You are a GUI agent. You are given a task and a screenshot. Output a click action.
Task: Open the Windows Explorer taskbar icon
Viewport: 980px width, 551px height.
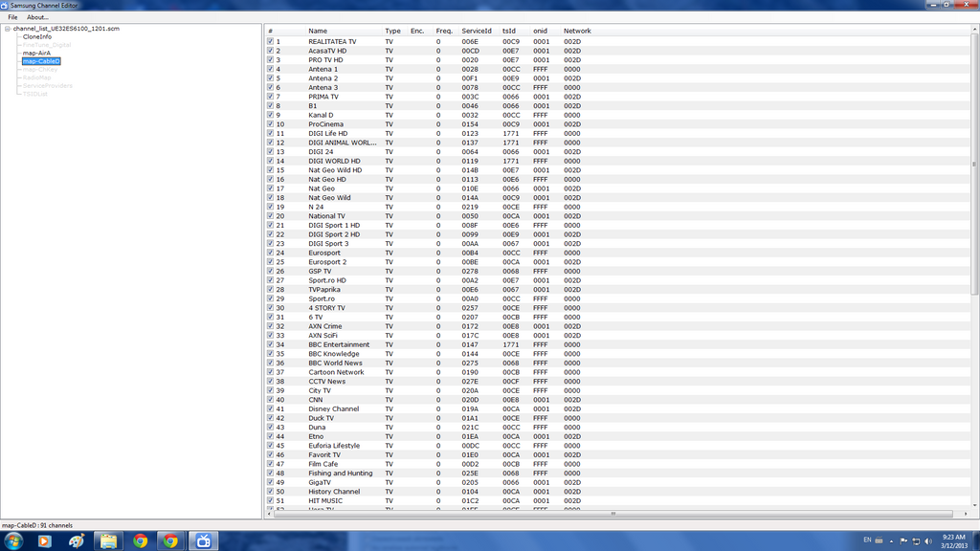tap(109, 540)
